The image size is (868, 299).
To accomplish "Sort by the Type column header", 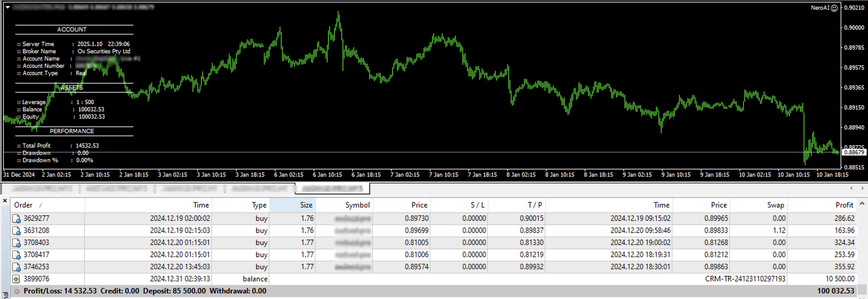I will [241, 205].
